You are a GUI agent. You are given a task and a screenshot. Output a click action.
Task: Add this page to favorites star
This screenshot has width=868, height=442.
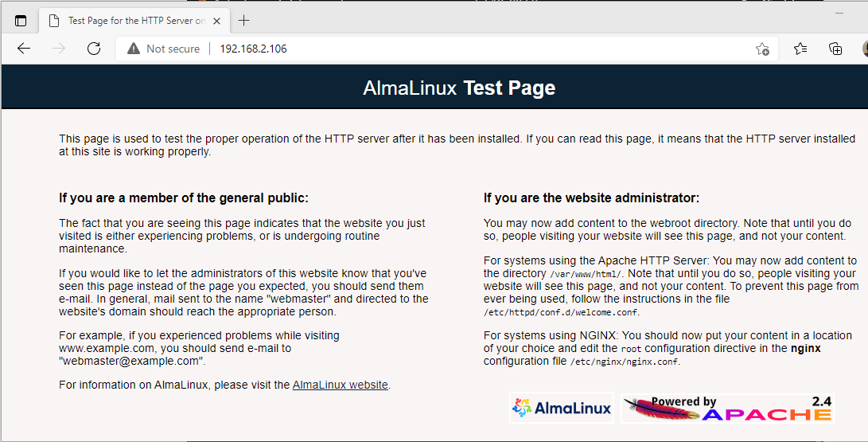[x=762, y=49]
